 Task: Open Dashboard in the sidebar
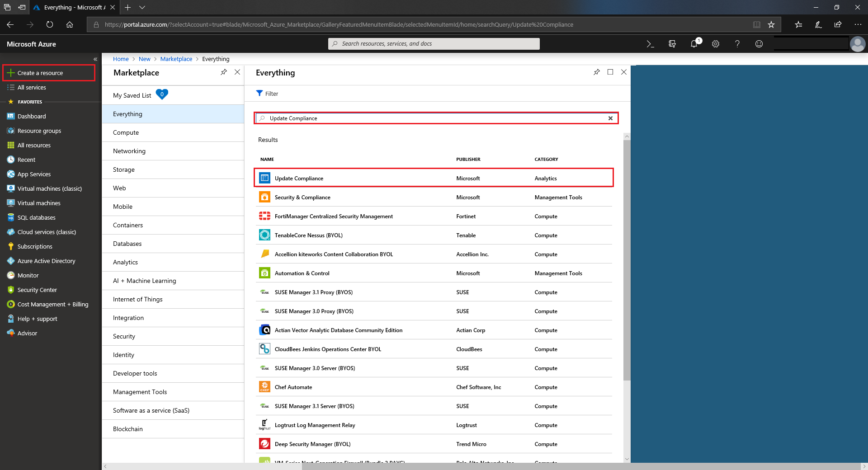coord(32,116)
